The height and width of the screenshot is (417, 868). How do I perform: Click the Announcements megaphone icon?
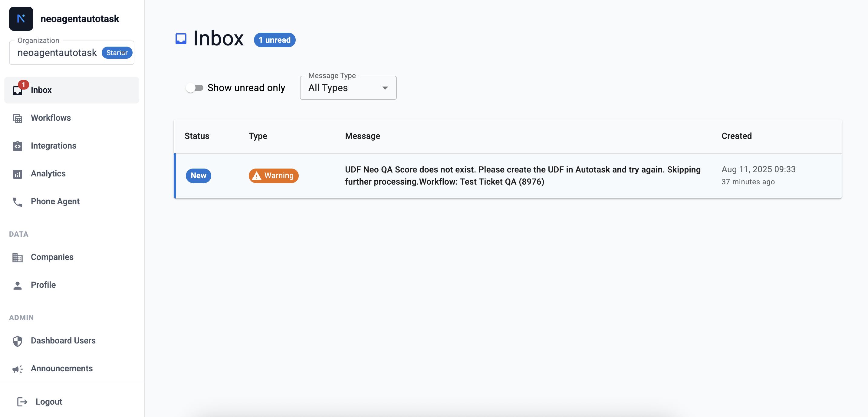(18, 369)
